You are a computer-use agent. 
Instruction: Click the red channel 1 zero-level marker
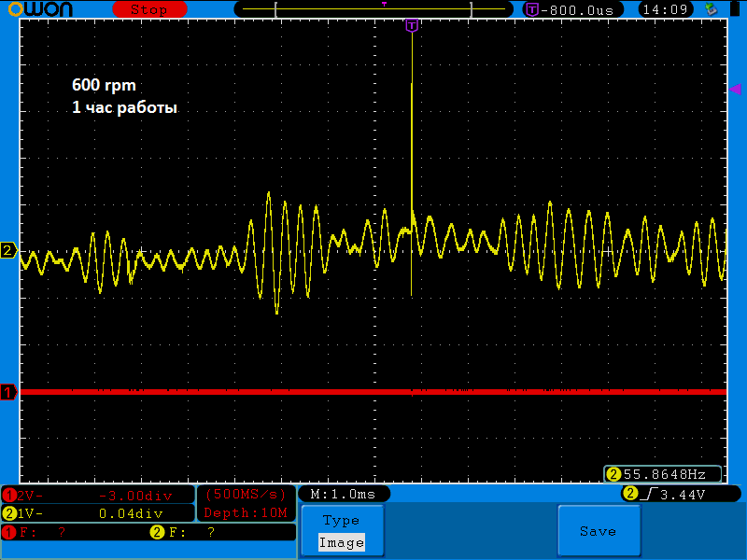coord(9,392)
